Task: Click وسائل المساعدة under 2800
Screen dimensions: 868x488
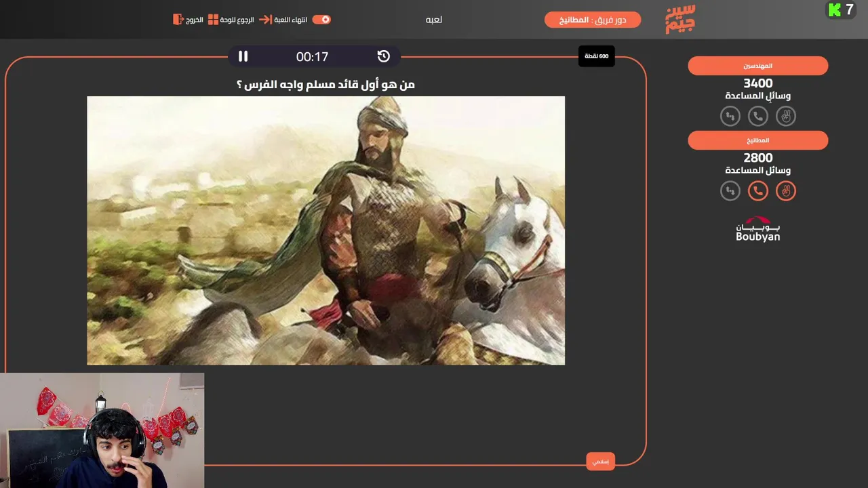Action: tap(758, 170)
